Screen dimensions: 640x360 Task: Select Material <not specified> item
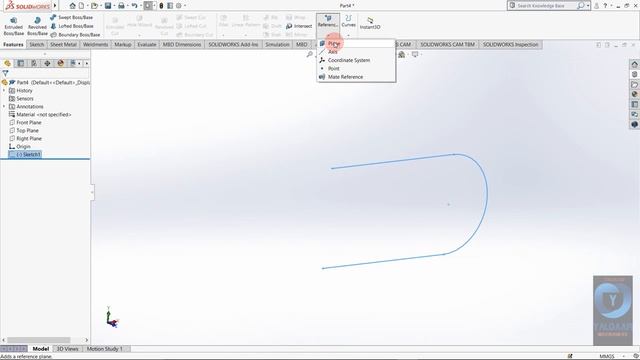tap(40, 115)
